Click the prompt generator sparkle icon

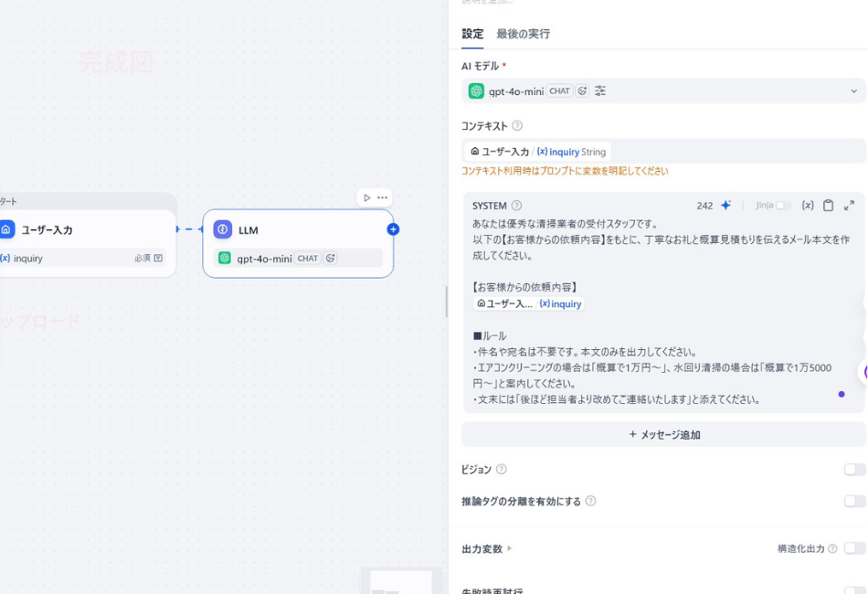(725, 206)
